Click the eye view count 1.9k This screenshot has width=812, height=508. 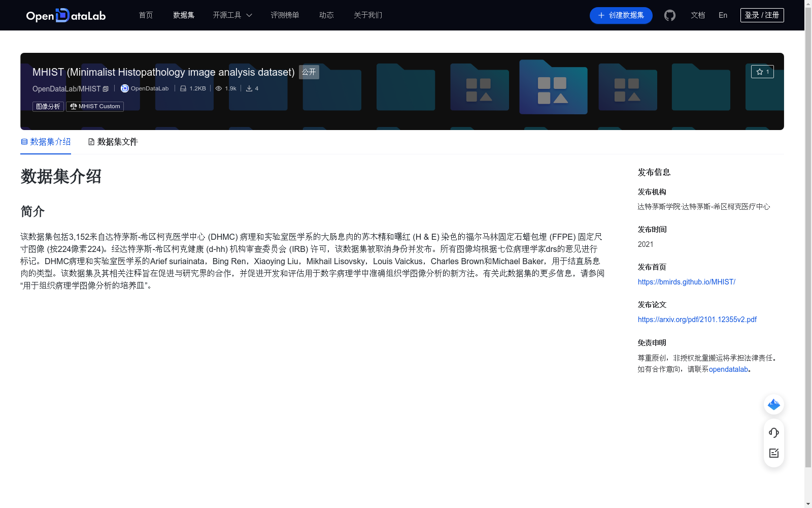[226, 88]
